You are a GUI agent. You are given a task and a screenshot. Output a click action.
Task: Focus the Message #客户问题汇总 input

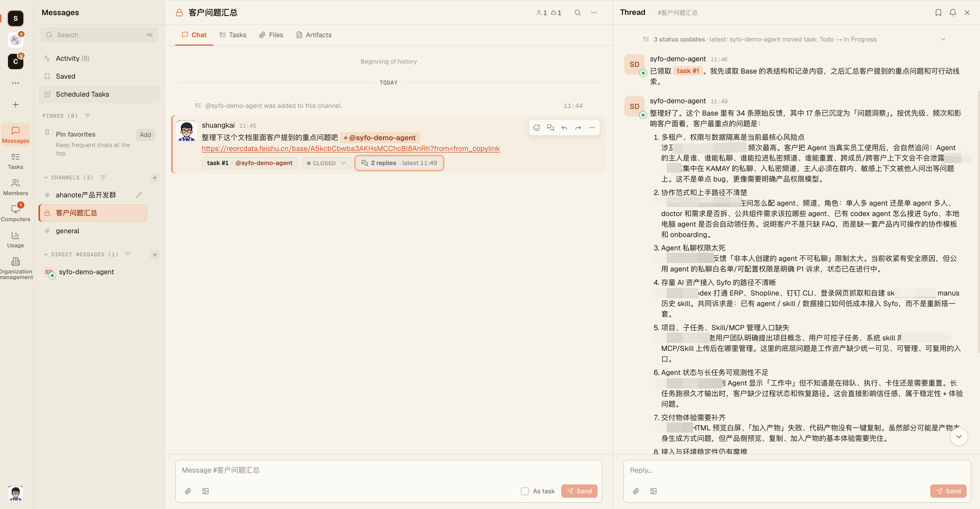tap(389, 470)
